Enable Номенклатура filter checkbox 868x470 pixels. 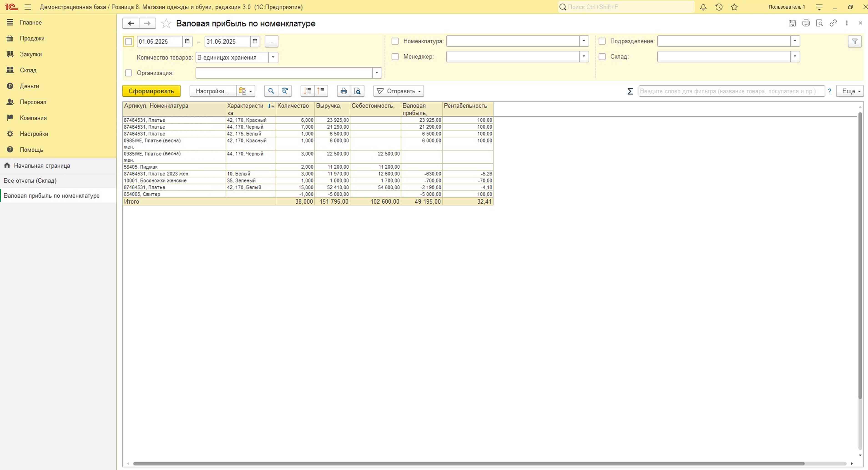pos(395,41)
